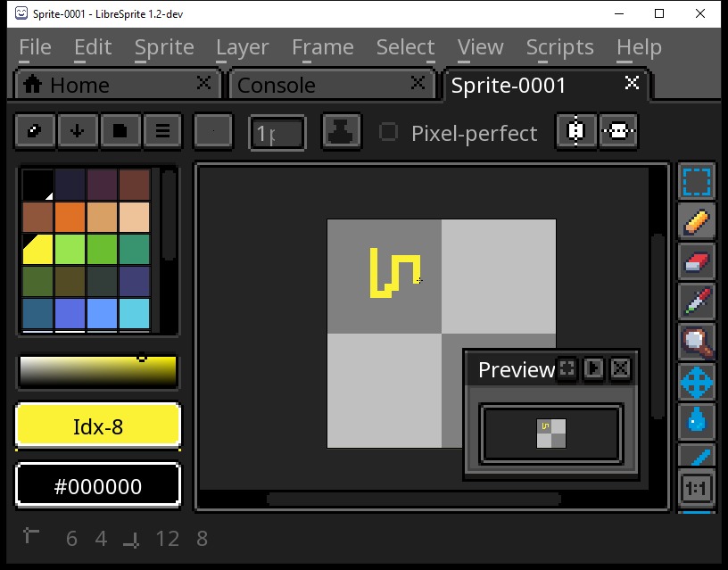Close the Console tab
728x570 pixels.
click(418, 83)
